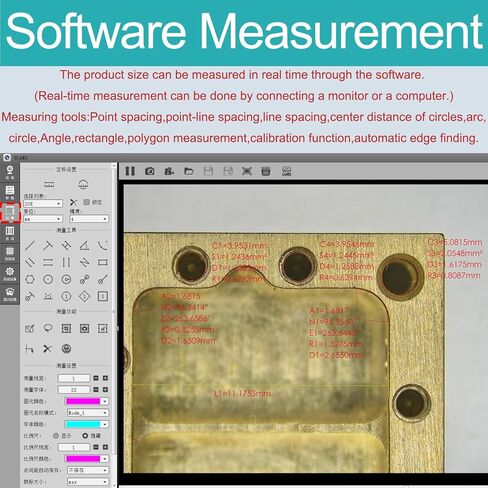Select the polygon measurement tool
The height and width of the screenshot is (488, 488).
30,279
